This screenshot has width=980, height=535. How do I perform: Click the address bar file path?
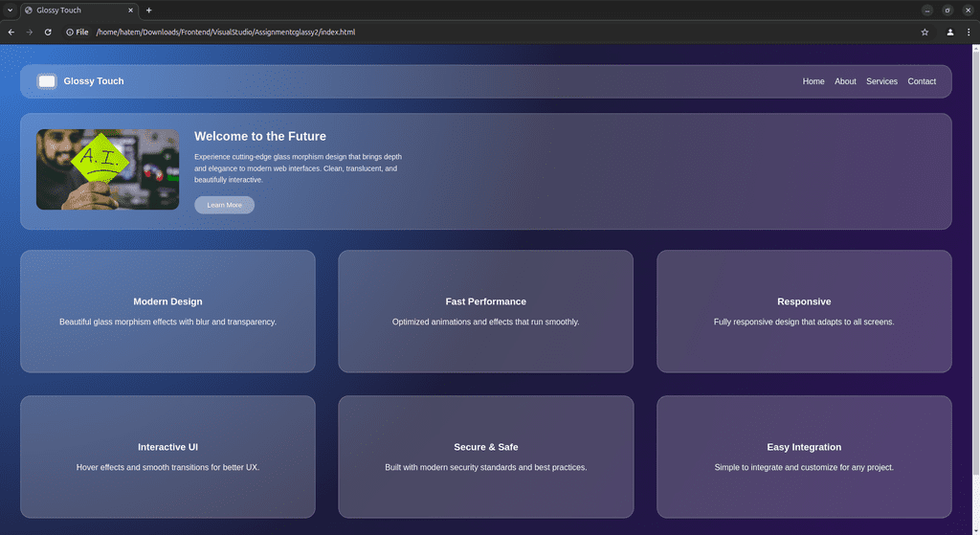coord(225,32)
